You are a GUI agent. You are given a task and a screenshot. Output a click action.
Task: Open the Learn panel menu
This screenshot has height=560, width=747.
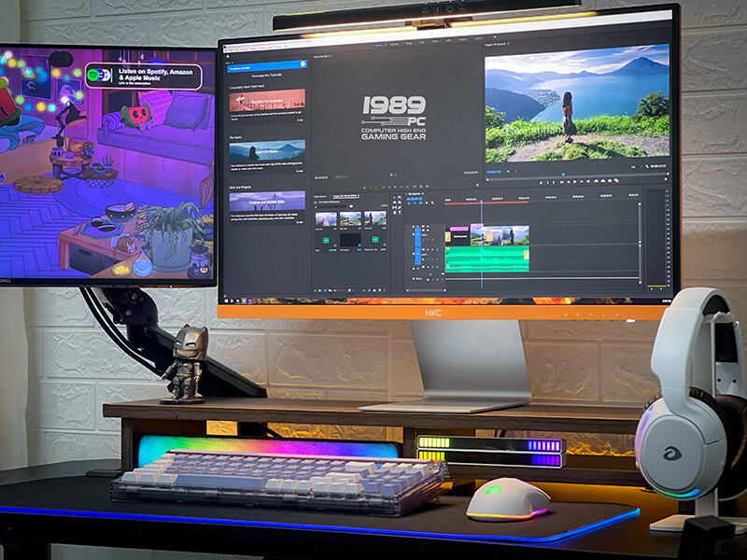click(232, 63)
